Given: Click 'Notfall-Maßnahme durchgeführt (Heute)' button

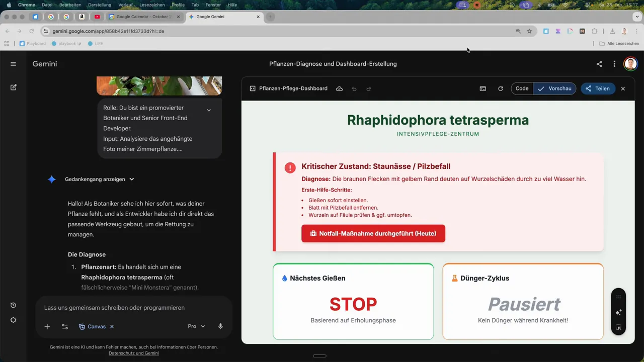Looking at the screenshot, I should [x=373, y=233].
